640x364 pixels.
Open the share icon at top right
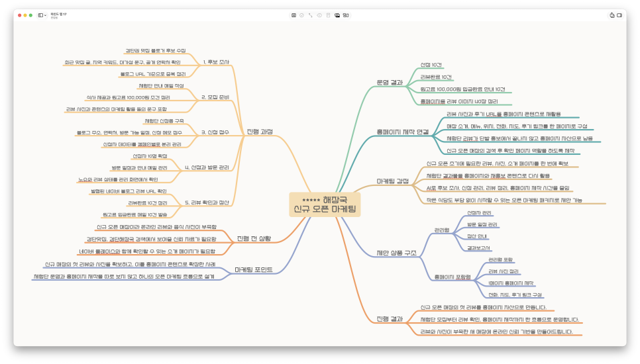pyautogui.click(x=612, y=15)
